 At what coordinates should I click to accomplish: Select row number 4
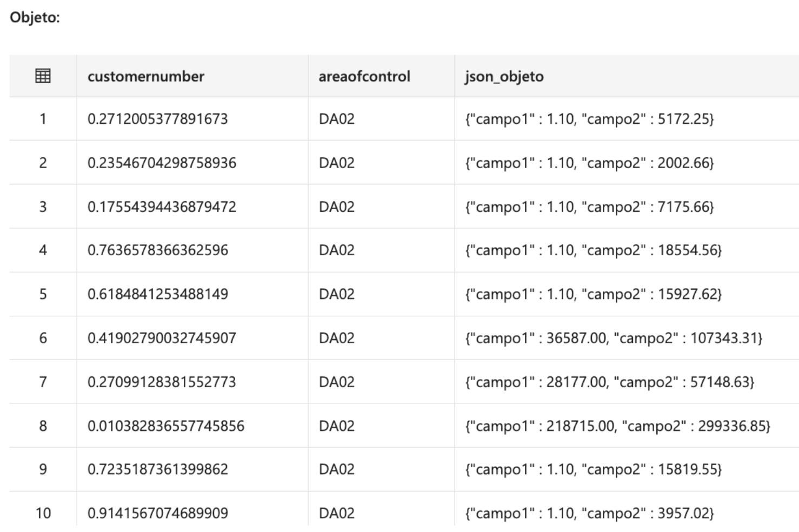click(x=43, y=250)
